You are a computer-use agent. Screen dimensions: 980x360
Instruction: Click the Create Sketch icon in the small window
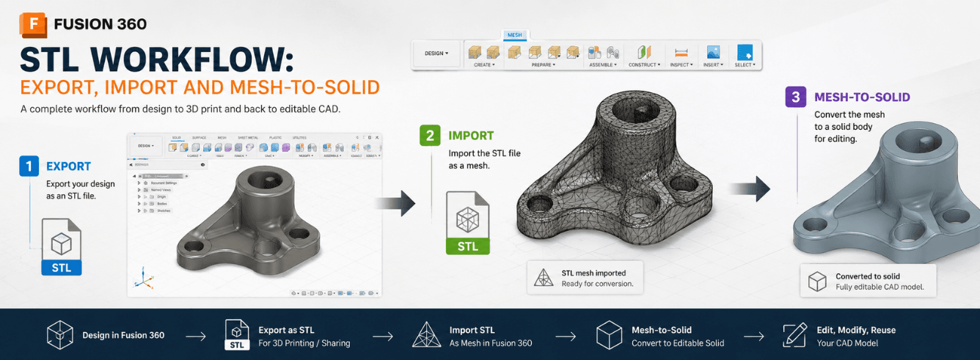point(172,147)
